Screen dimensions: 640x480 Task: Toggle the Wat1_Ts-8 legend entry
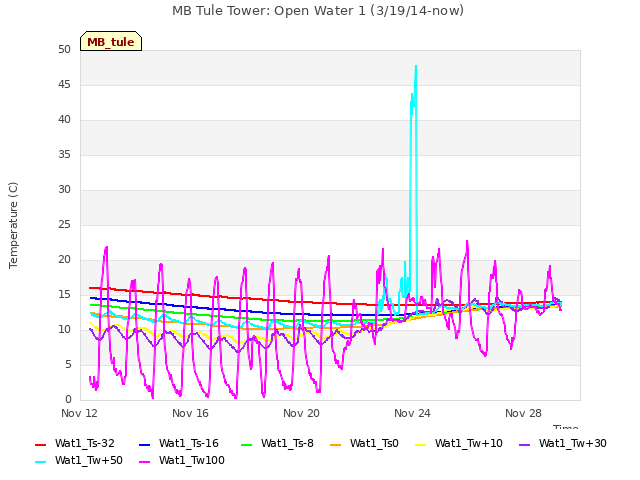[278, 444]
